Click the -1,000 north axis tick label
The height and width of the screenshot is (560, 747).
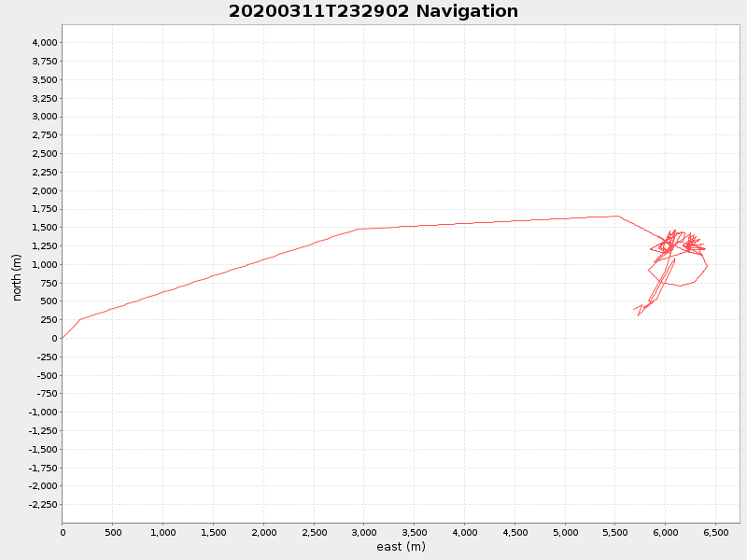[43, 412]
